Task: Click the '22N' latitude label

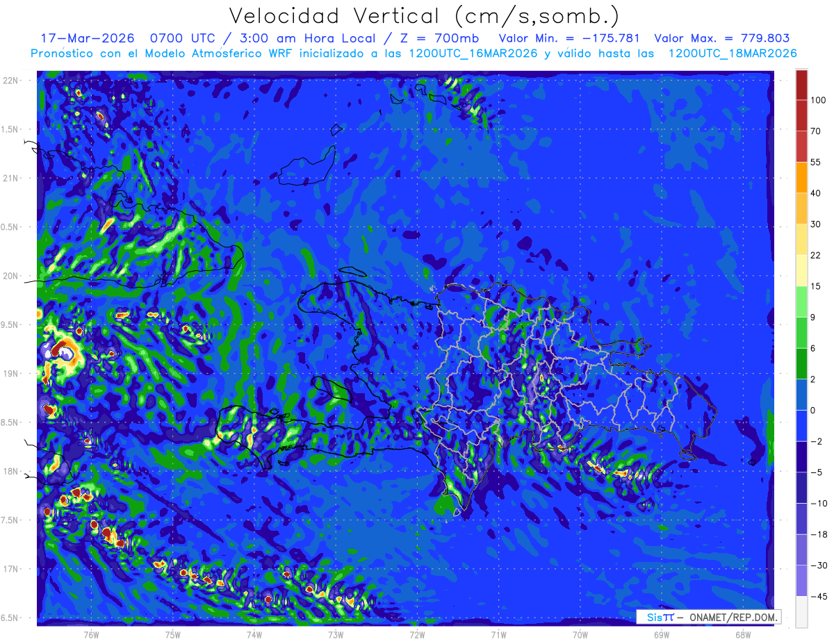Action: coord(11,81)
